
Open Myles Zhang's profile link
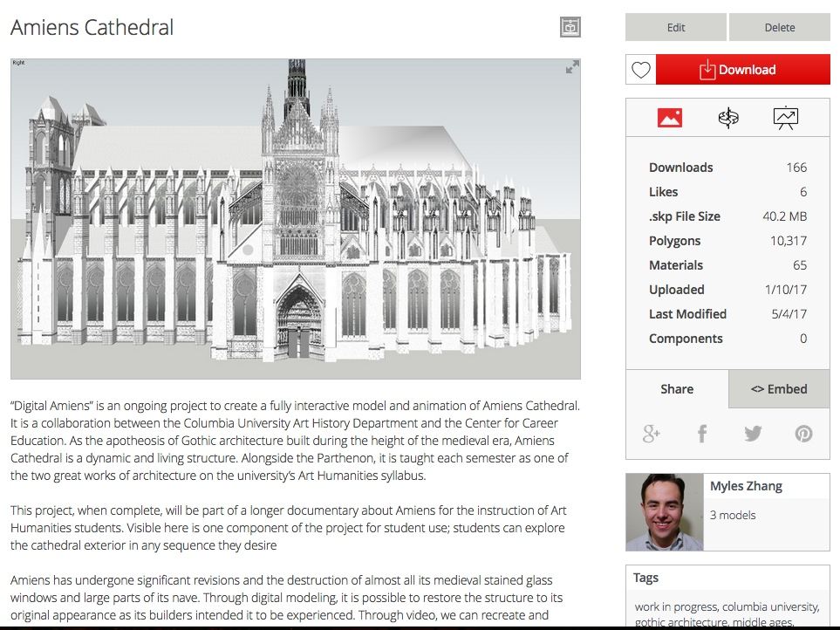tap(746, 487)
